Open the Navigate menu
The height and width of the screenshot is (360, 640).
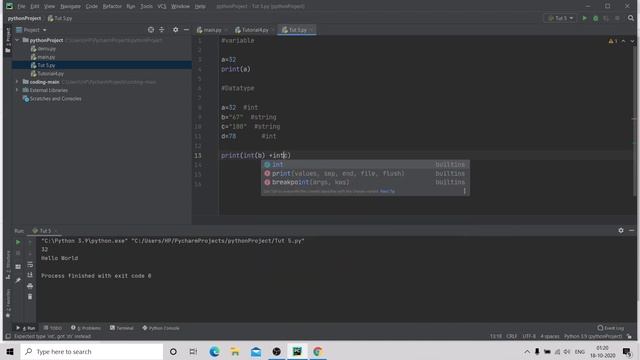pos(70,6)
